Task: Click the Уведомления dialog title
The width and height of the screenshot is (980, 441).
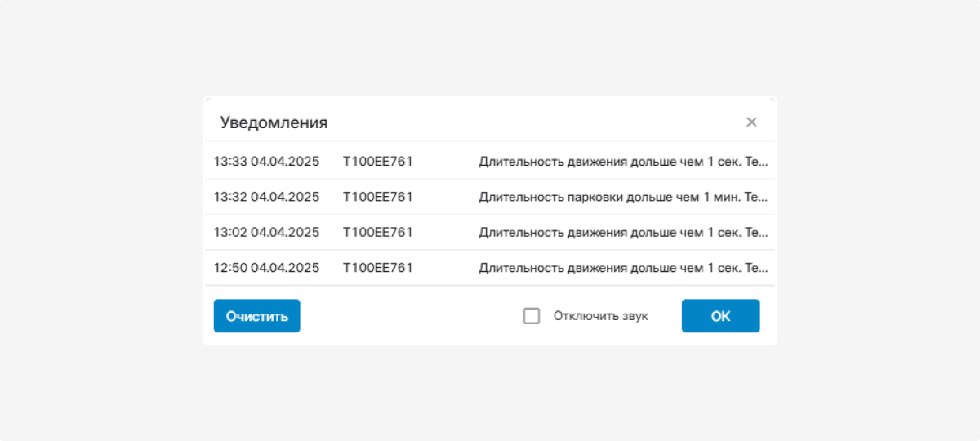Action: click(x=274, y=122)
